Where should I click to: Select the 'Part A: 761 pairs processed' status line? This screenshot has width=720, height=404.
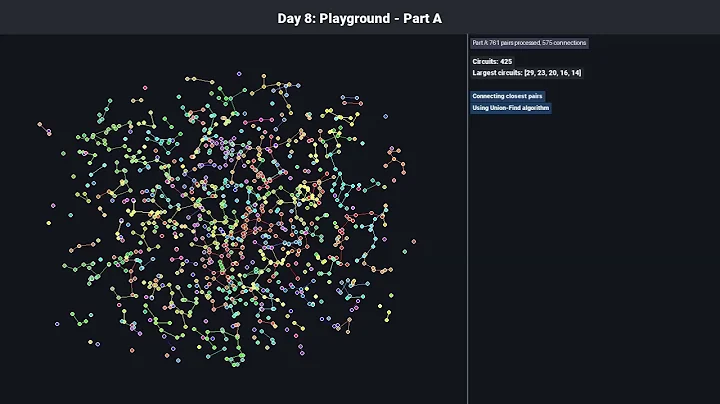point(529,43)
